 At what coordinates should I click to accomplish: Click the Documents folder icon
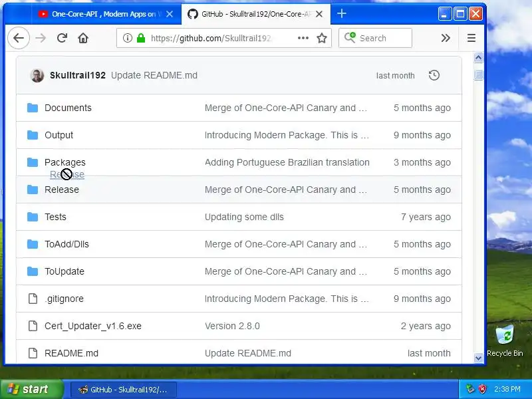(x=33, y=108)
